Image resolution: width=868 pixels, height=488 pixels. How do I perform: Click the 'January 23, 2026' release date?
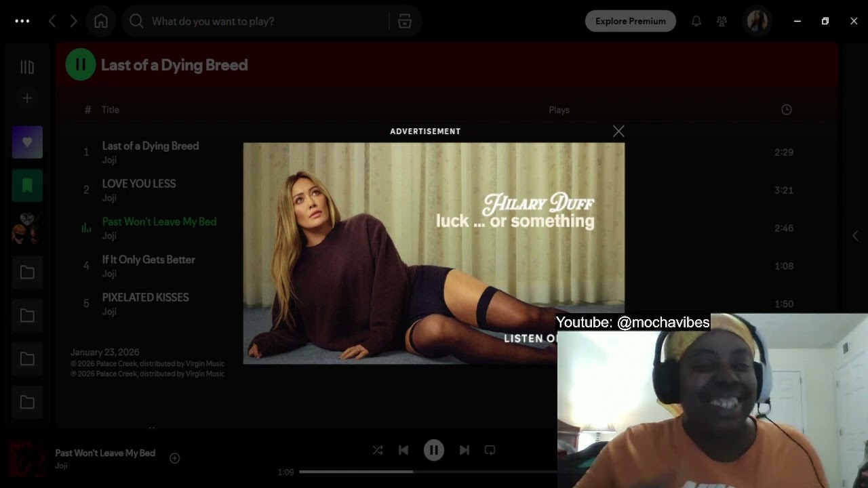[x=105, y=352]
